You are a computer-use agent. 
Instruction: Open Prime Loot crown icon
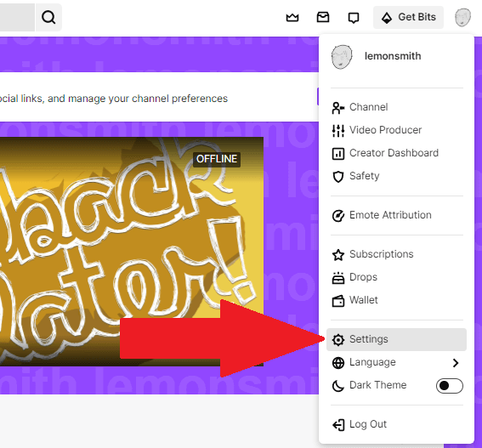[292, 18]
